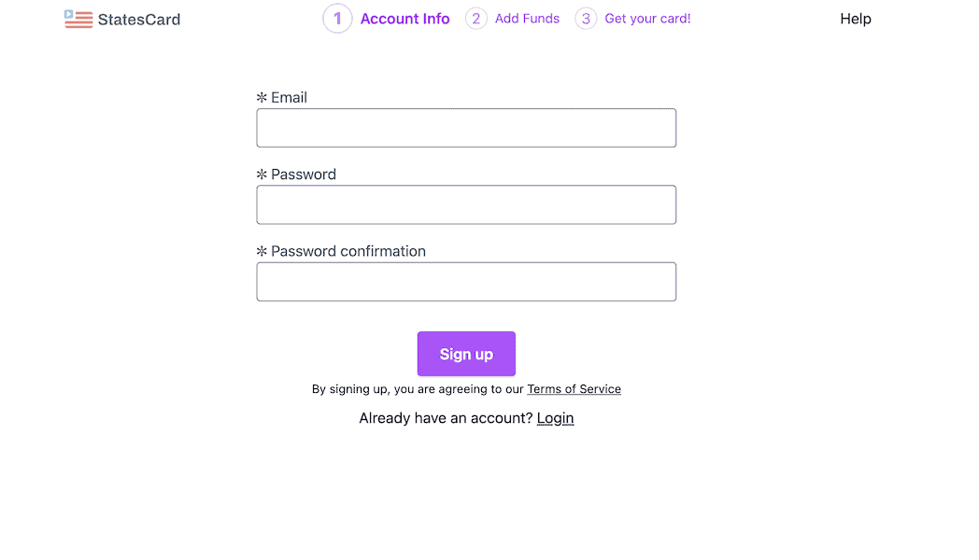Click the StatesCard flag logo icon
The height and width of the screenshot is (560, 979).
tap(78, 19)
